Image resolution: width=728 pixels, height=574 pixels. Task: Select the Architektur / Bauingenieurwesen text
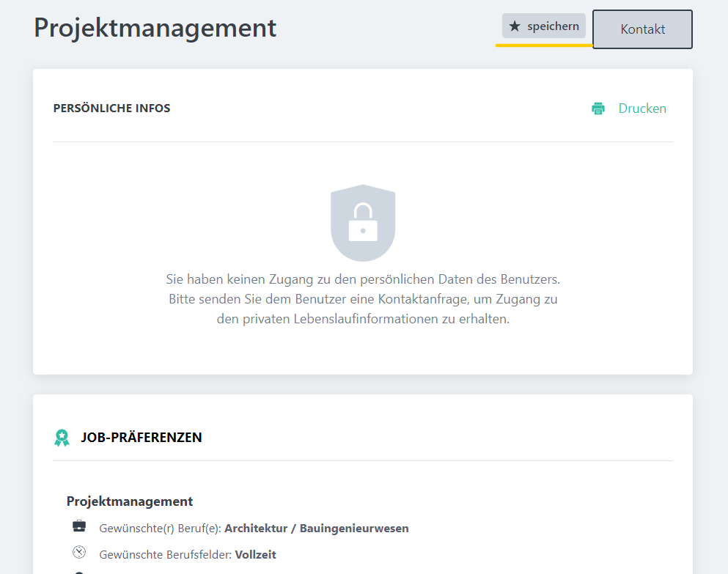(316, 528)
